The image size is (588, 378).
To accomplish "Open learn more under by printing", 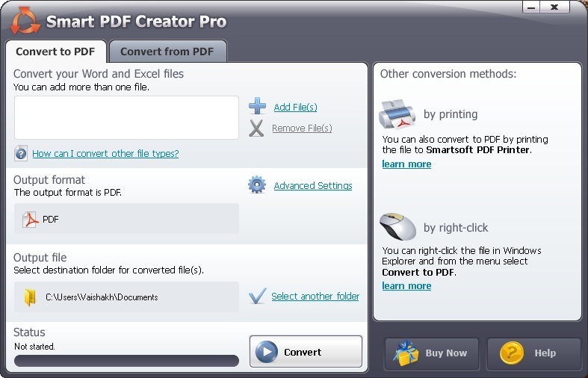I will (406, 164).
